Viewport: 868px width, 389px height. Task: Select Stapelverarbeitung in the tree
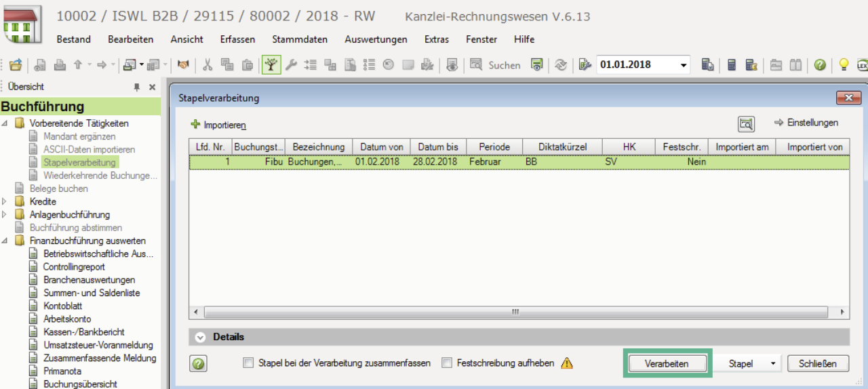pos(79,163)
